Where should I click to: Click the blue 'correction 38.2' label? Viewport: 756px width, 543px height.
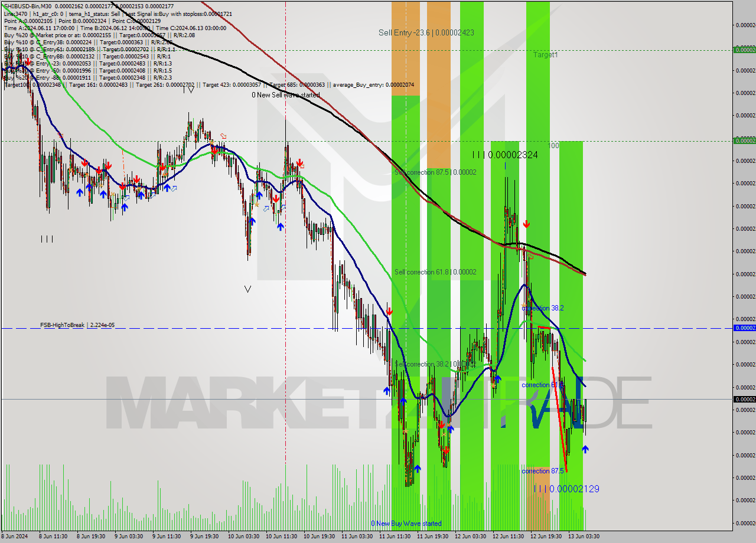543,308
